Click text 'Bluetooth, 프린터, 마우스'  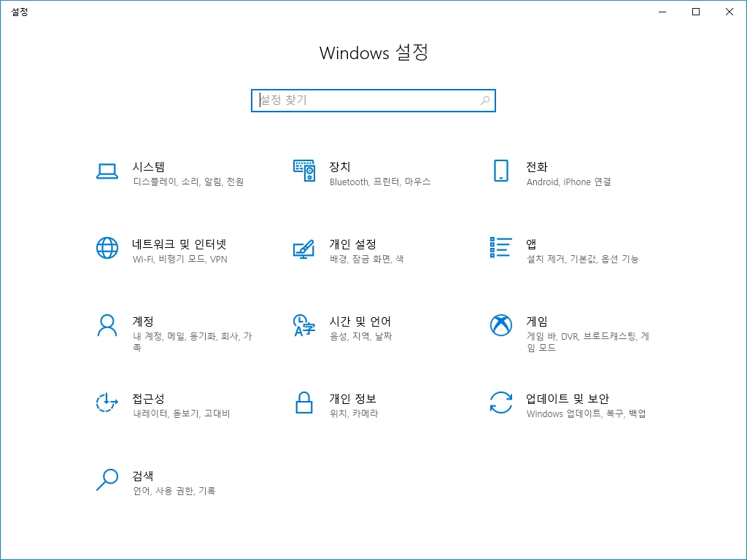379,182
